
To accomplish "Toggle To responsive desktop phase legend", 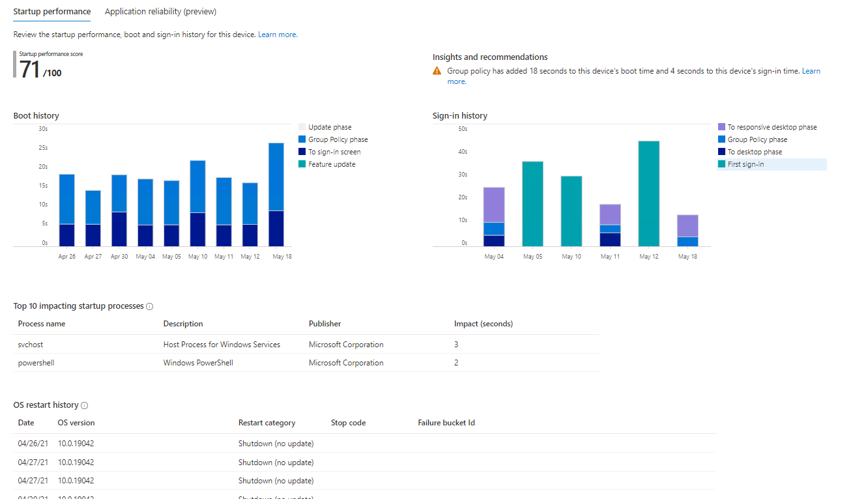I will (x=772, y=127).
